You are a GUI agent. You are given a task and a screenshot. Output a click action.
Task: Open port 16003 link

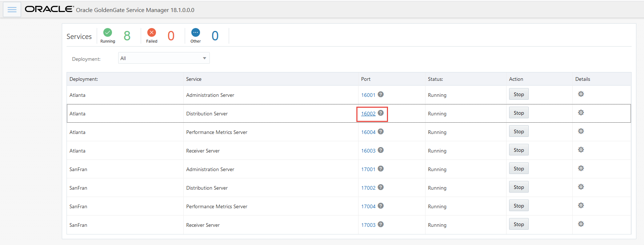[368, 151]
